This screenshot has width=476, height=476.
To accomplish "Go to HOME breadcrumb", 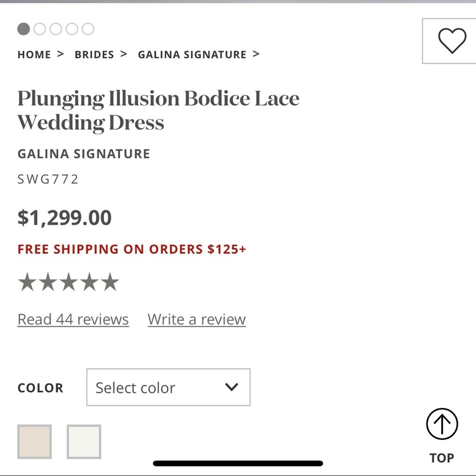I will point(34,55).
